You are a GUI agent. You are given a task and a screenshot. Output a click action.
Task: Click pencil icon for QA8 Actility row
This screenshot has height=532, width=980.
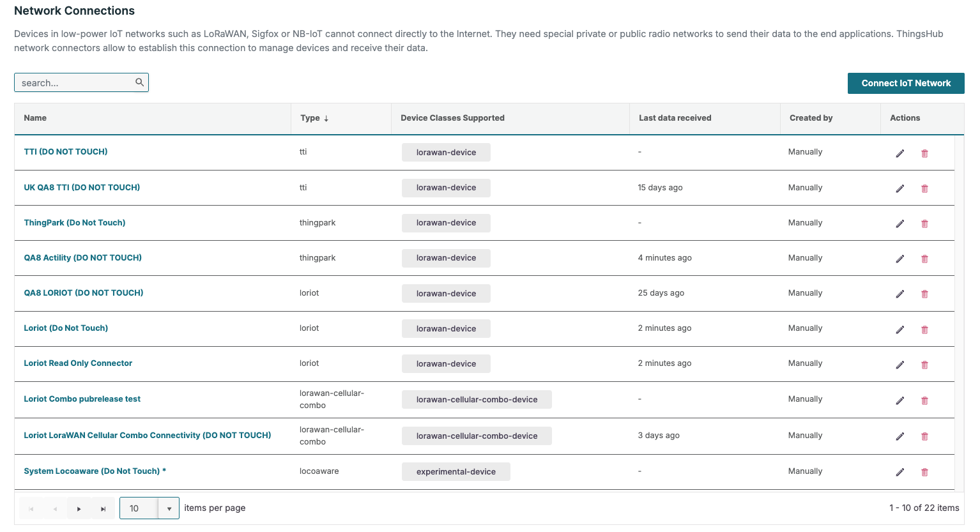coord(900,259)
